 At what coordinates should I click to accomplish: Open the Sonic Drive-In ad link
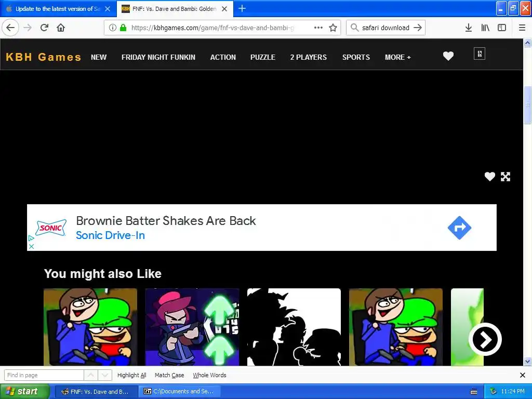click(110, 235)
